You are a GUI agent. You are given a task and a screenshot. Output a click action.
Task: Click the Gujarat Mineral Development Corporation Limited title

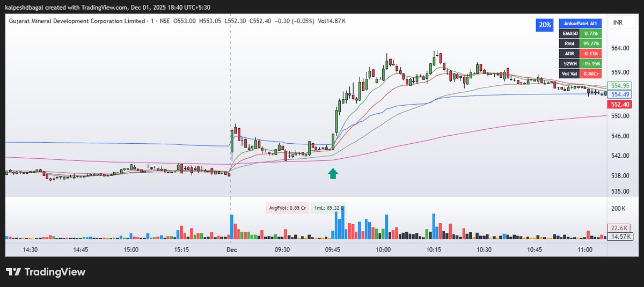(x=76, y=21)
